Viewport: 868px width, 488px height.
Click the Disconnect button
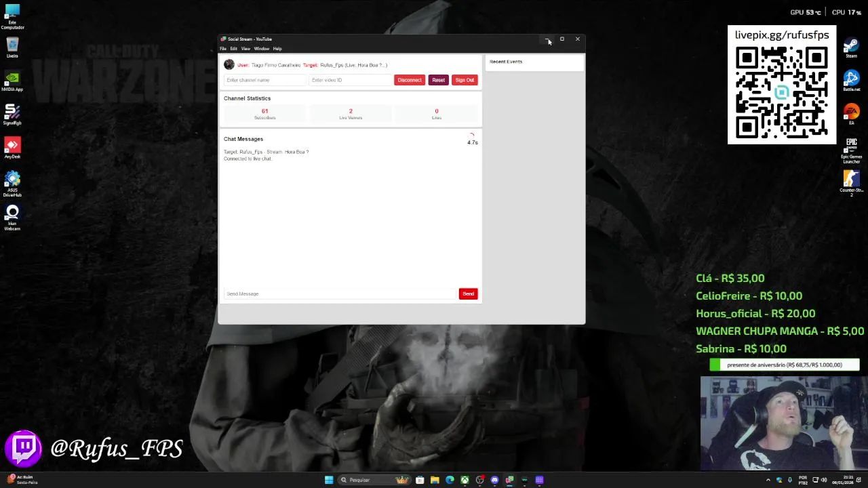click(x=410, y=80)
